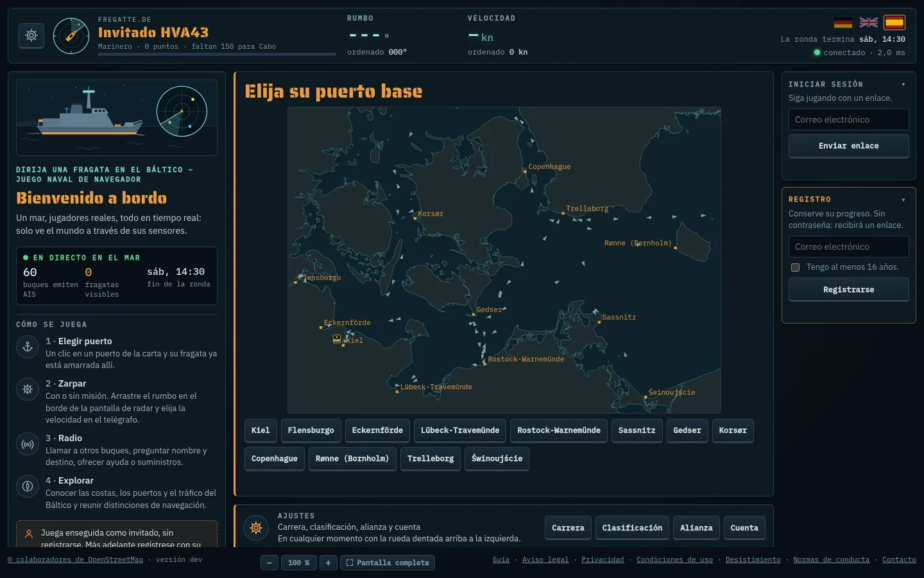Click the radar compass icon in header
This screenshot has width=924, height=578.
71,36
